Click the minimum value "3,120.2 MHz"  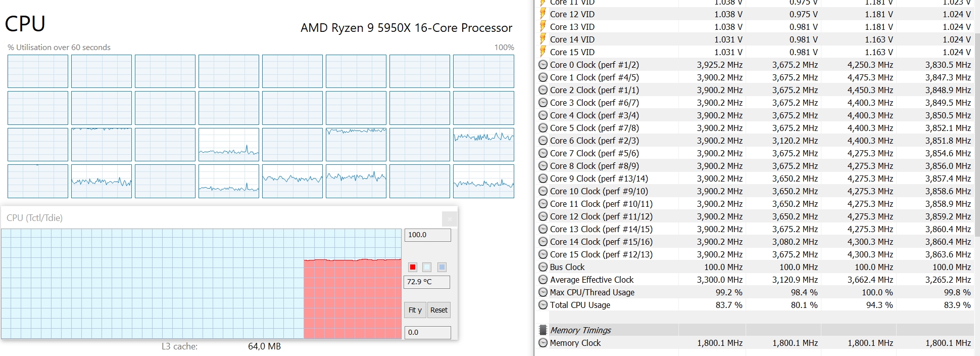click(795, 141)
